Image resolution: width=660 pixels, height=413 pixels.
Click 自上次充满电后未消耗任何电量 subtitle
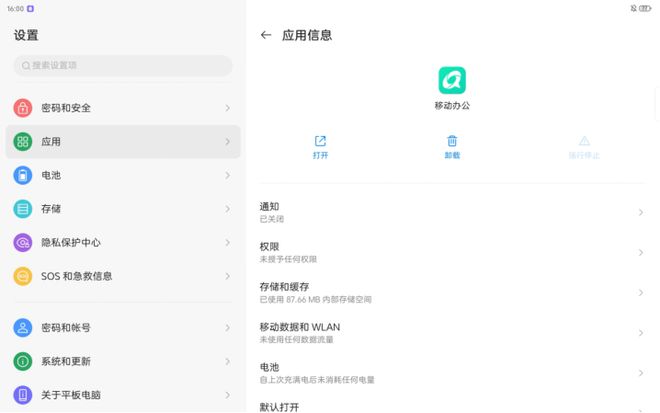coord(317,380)
